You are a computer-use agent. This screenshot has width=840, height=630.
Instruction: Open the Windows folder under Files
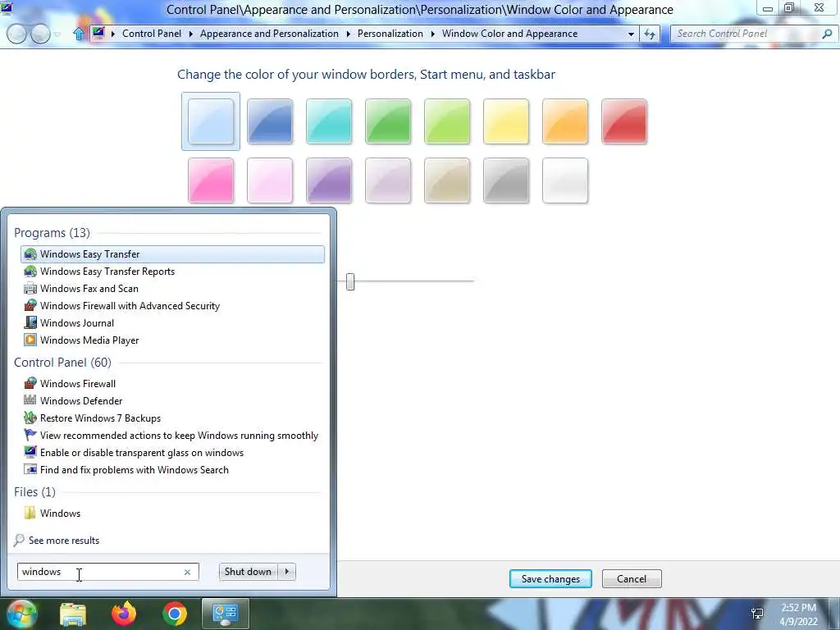point(172,514)
